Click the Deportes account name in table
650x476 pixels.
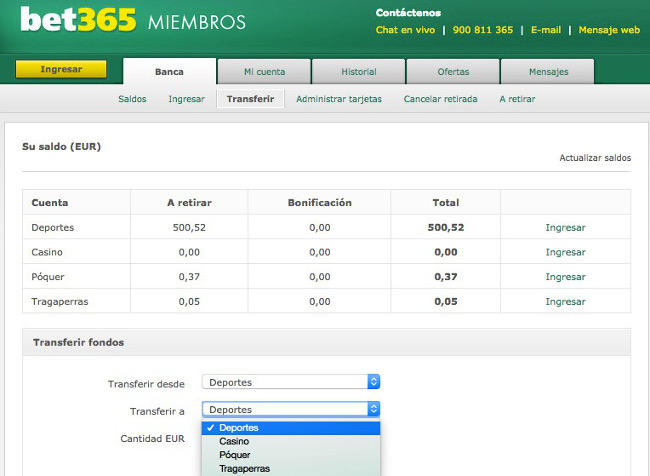pos(53,228)
